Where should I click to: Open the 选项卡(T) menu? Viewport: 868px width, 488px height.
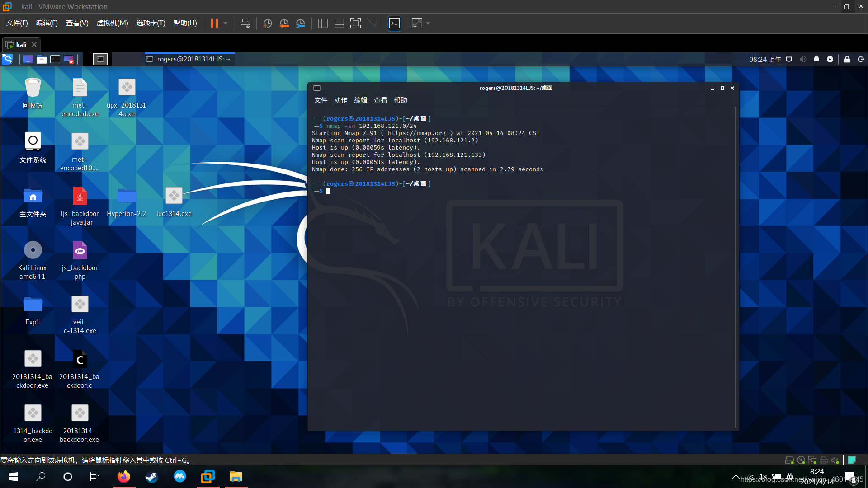point(151,23)
